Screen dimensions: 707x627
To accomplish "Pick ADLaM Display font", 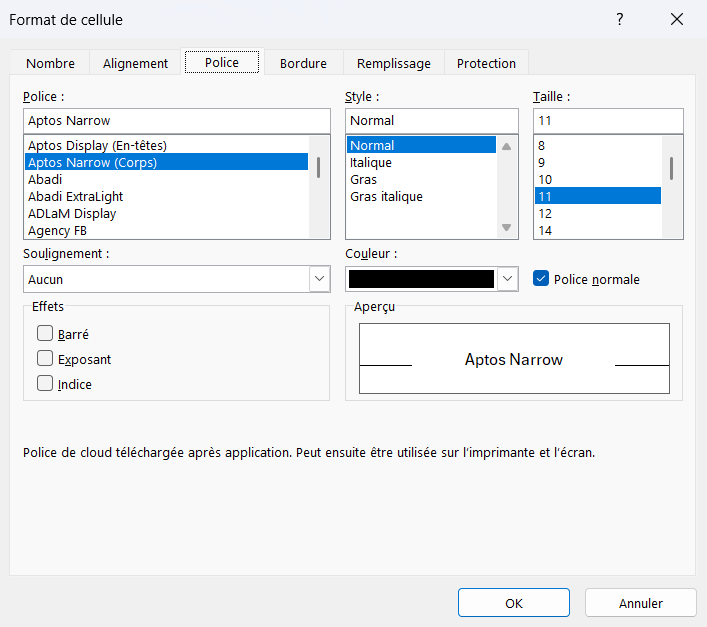I will 166,213.
